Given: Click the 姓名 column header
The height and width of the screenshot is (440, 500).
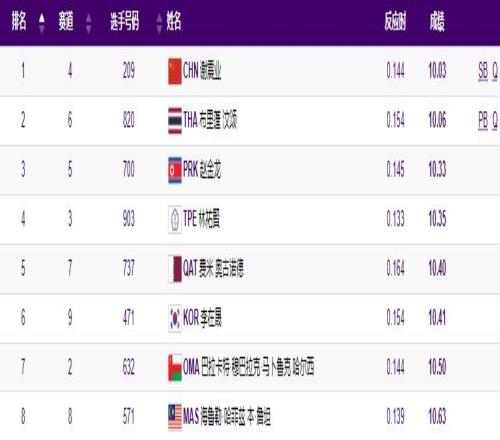Looking at the screenshot, I should tap(174, 21).
